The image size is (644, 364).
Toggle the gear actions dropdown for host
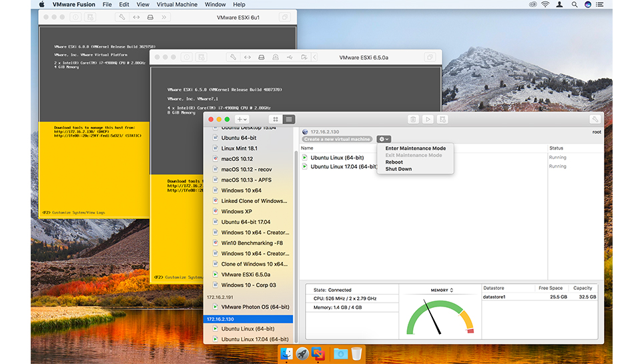pos(383,139)
